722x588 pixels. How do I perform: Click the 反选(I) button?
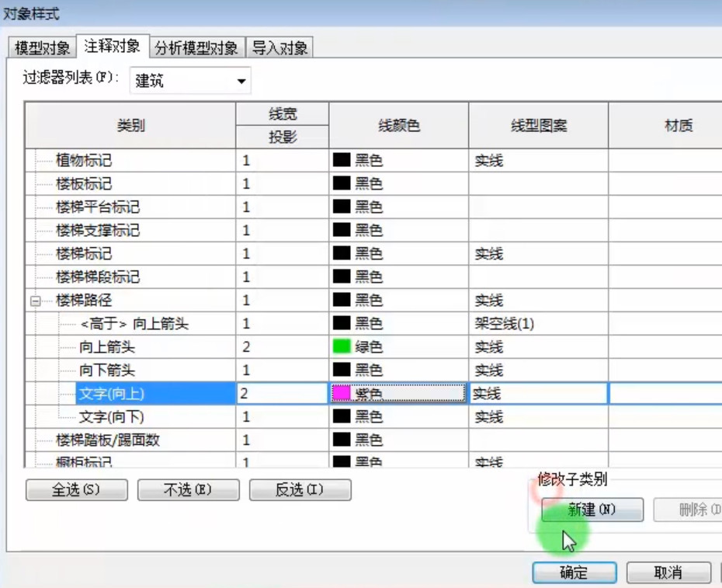tap(300, 489)
